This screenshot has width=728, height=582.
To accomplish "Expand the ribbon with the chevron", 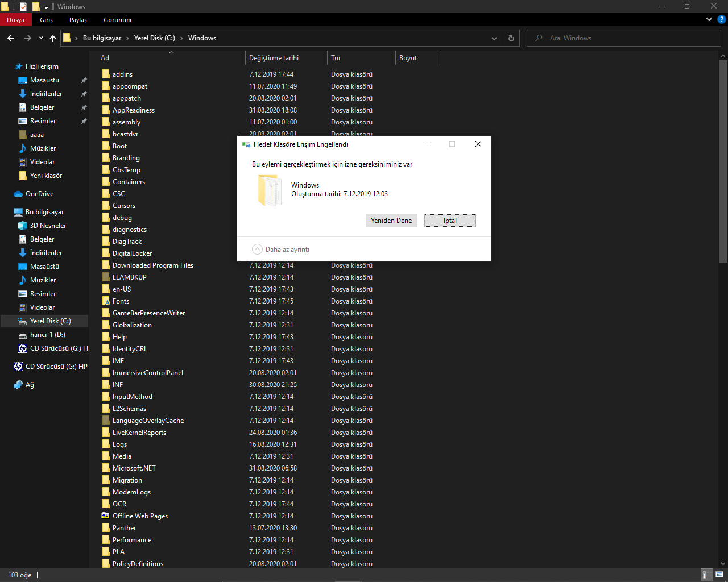I will click(709, 19).
